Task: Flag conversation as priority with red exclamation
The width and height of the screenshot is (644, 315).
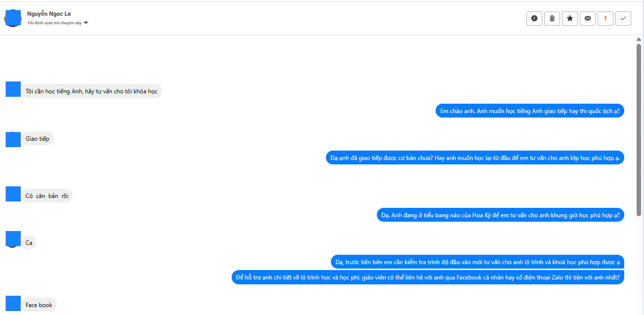Action: [x=605, y=18]
